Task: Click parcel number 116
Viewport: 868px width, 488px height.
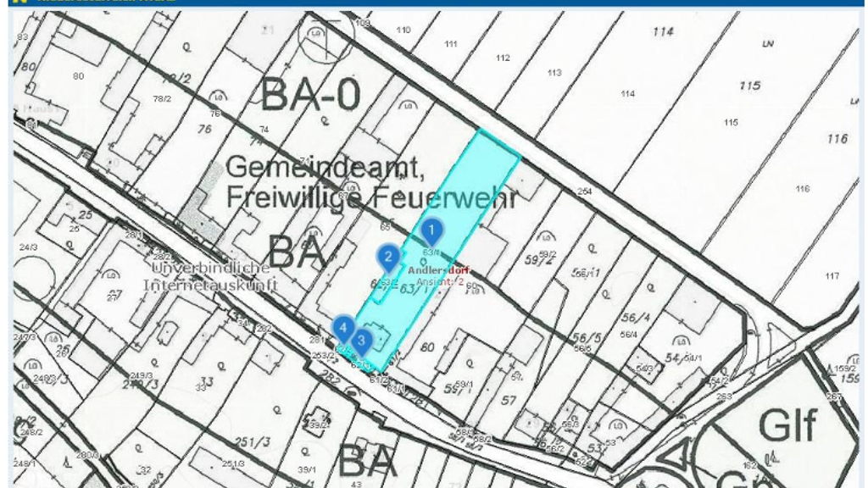Action: coord(837,138)
